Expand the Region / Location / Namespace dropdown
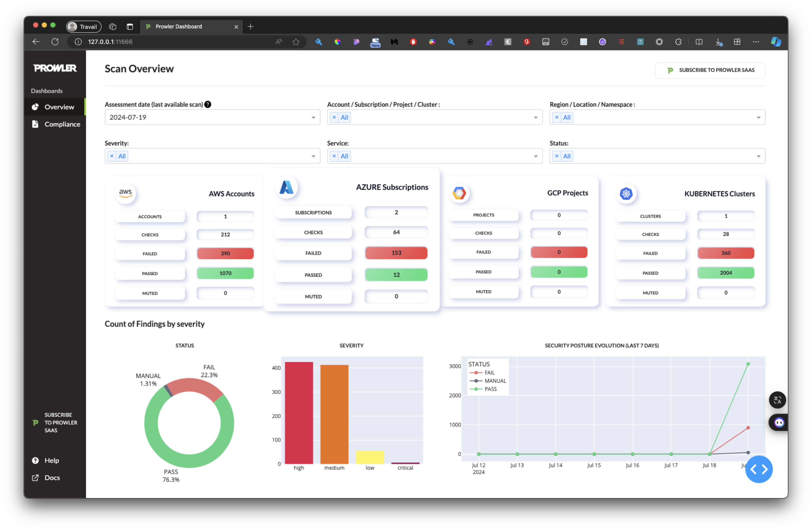Image resolution: width=812 pixels, height=530 pixels. tap(758, 118)
